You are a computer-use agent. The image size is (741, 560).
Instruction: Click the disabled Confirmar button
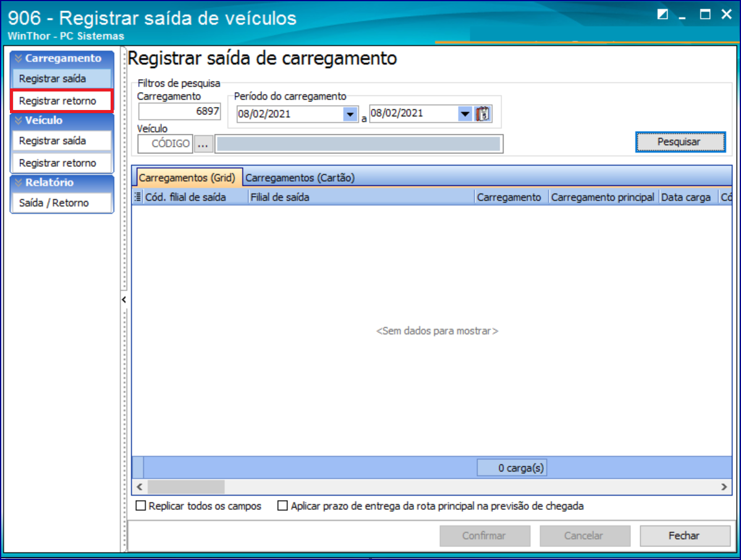485,535
